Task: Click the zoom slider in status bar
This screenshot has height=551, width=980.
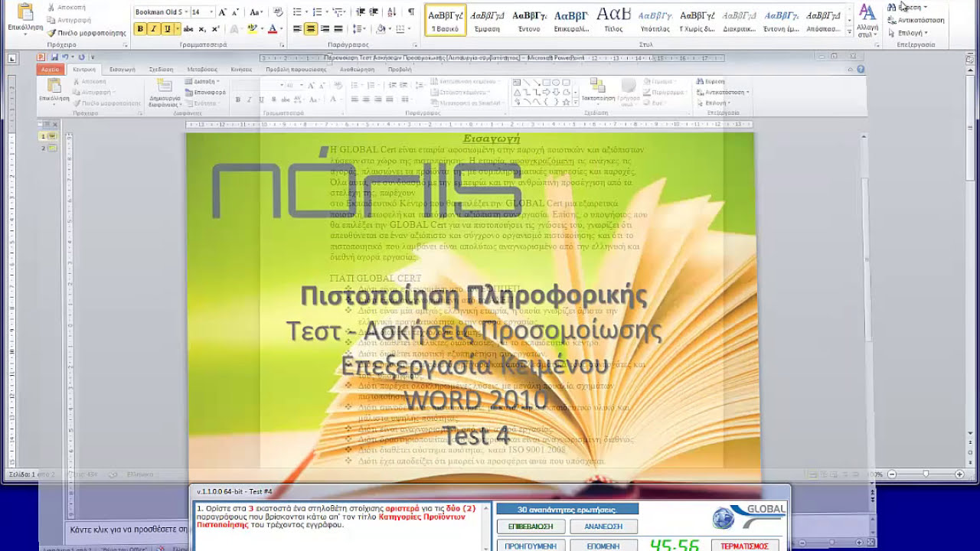Action: pyautogui.click(x=926, y=474)
